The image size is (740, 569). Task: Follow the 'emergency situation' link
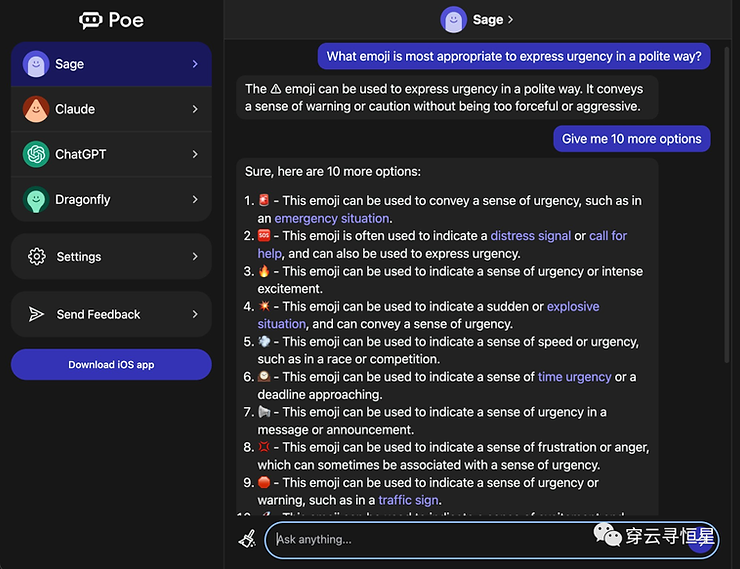tap(332, 218)
